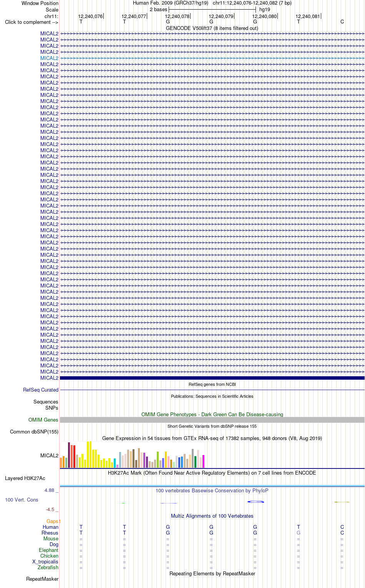The image size is (365, 588).
Task: Select the Zebrafish alignment row label
Action: 48,568
